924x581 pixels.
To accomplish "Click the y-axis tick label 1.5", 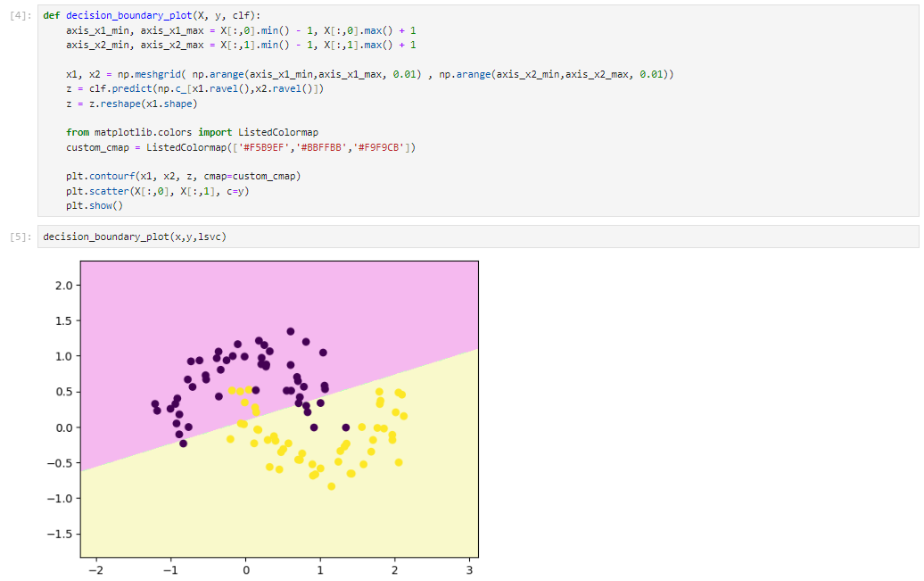I will [x=63, y=321].
